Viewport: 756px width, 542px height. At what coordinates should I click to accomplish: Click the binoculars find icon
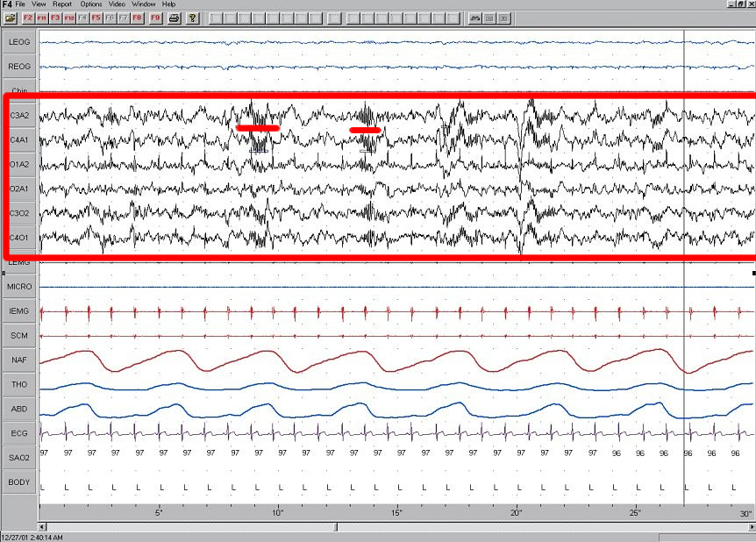475,18
